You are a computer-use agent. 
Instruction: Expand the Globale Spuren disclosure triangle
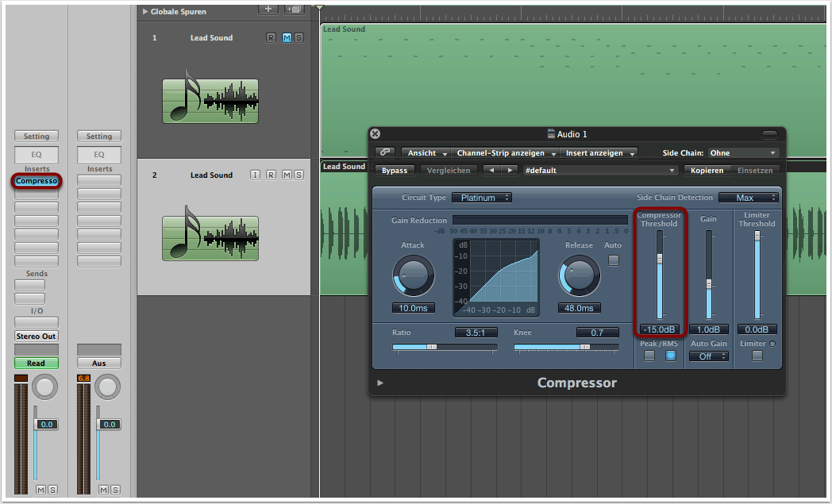click(145, 12)
